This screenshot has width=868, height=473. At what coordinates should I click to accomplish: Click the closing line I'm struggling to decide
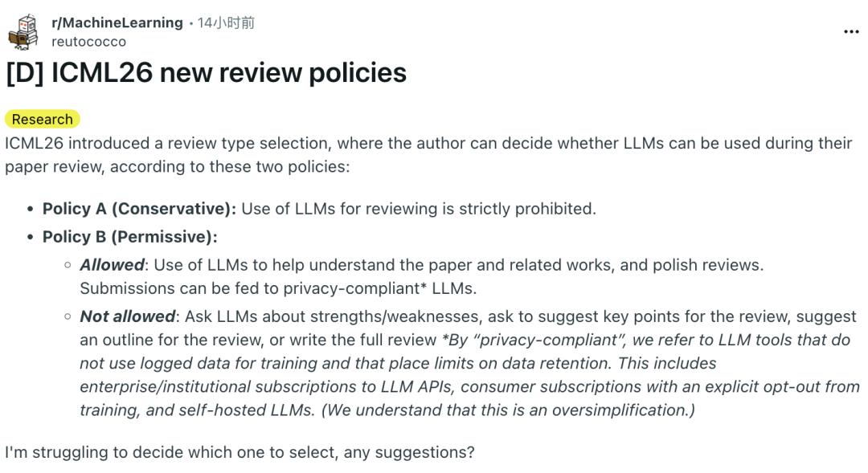(240, 453)
